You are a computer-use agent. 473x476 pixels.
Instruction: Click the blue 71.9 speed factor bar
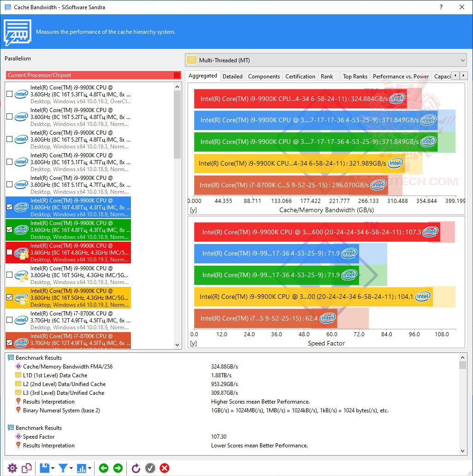pyautogui.click(x=277, y=253)
